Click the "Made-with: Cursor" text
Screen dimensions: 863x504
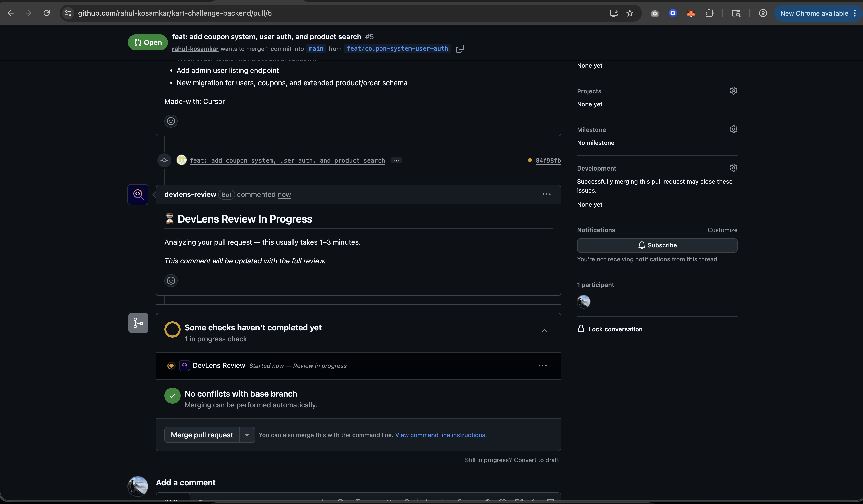pyautogui.click(x=195, y=101)
